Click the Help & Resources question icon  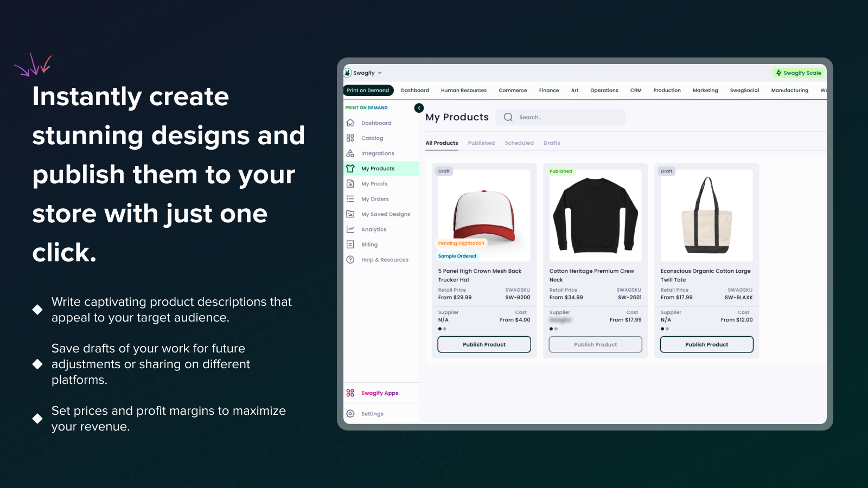350,260
